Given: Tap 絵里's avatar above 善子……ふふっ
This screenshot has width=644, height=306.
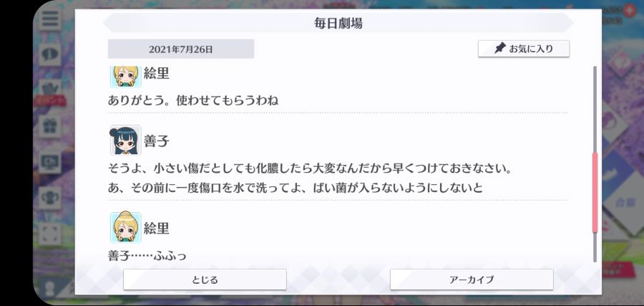Looking at the screenshot, I should (x=126, y=227).
